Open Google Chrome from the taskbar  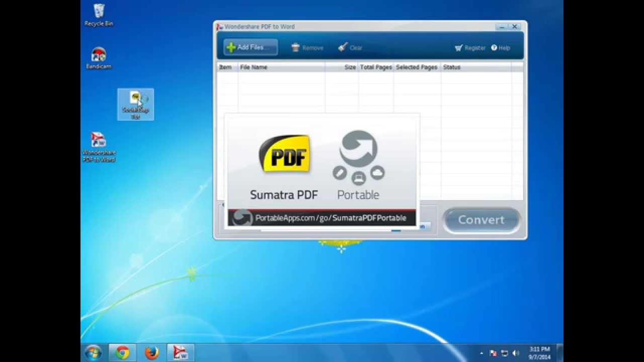122,353
